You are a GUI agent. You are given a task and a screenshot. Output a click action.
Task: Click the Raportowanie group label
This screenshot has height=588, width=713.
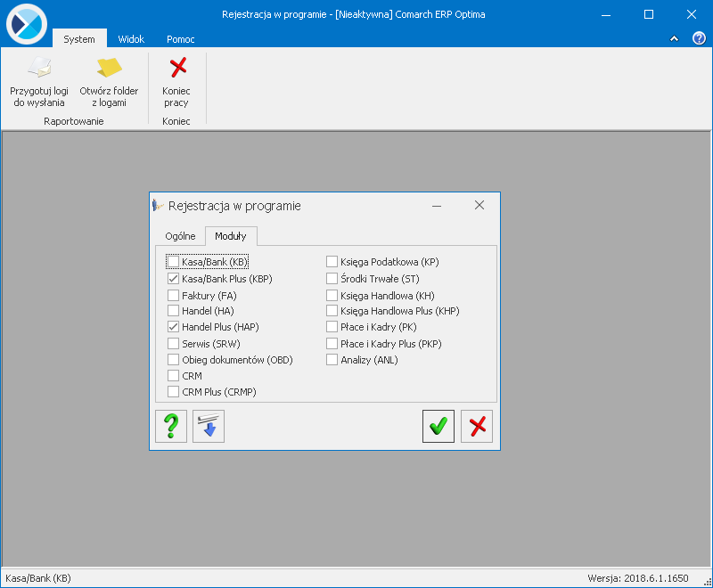pos(74,121)
